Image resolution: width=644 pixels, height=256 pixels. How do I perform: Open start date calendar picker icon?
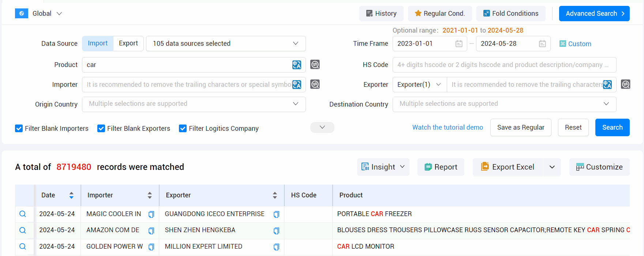click(x=459, y=44)
